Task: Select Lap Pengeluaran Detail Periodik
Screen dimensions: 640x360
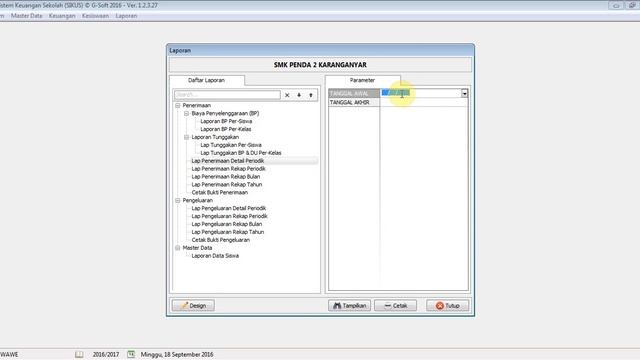Action: coord(229,208)
